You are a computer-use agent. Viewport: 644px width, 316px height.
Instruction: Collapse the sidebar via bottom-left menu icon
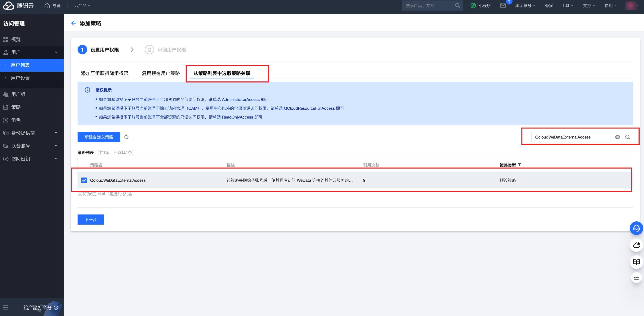click(x=6, y=308)
